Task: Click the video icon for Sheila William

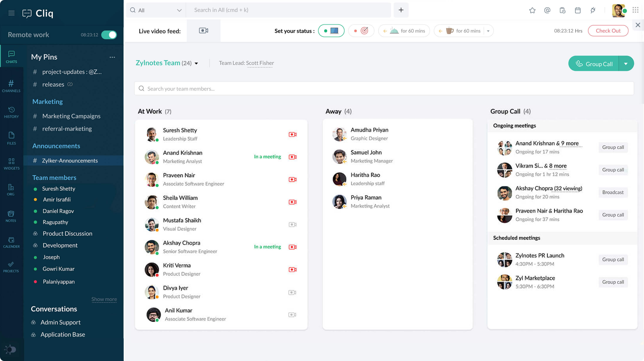Action: (x=293, y=202)
